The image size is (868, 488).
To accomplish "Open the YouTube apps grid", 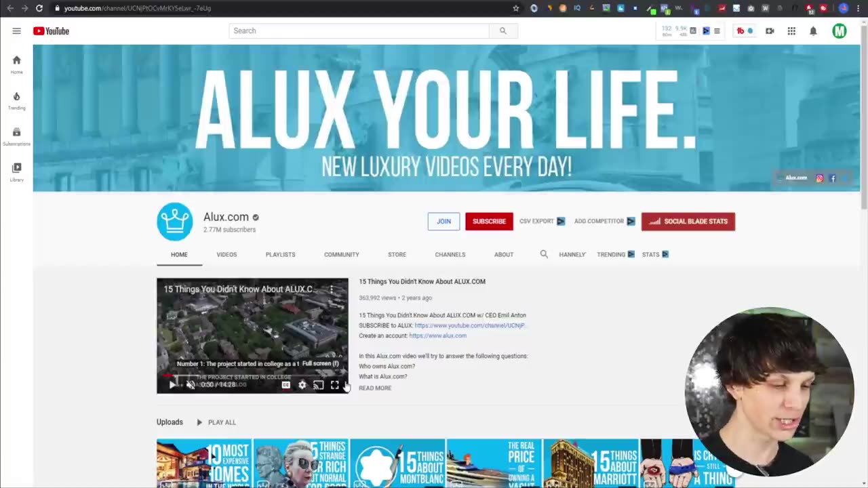I will pyautogui.click(x=791, y=31).
